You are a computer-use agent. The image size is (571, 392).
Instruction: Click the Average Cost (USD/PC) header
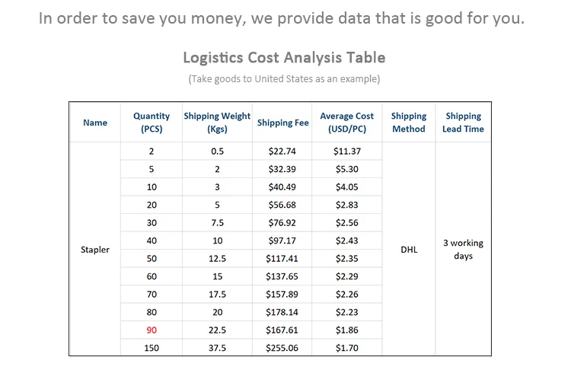coord(346,123)
